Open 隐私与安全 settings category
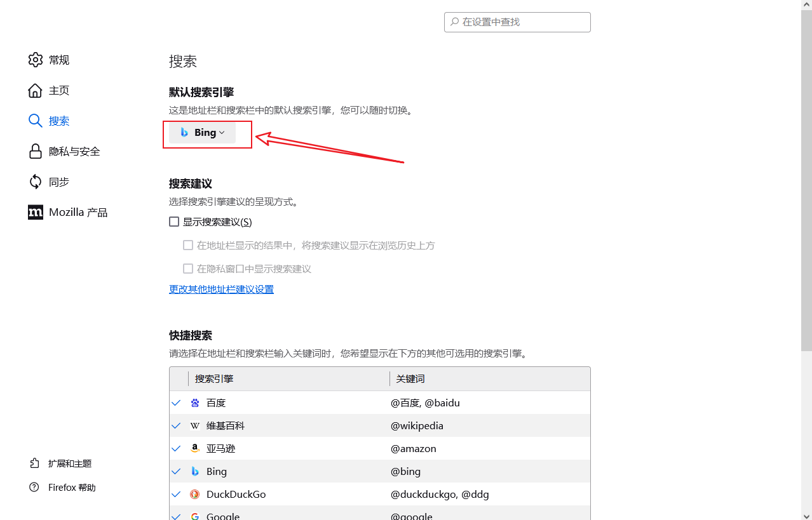 (x=74, y=151)
